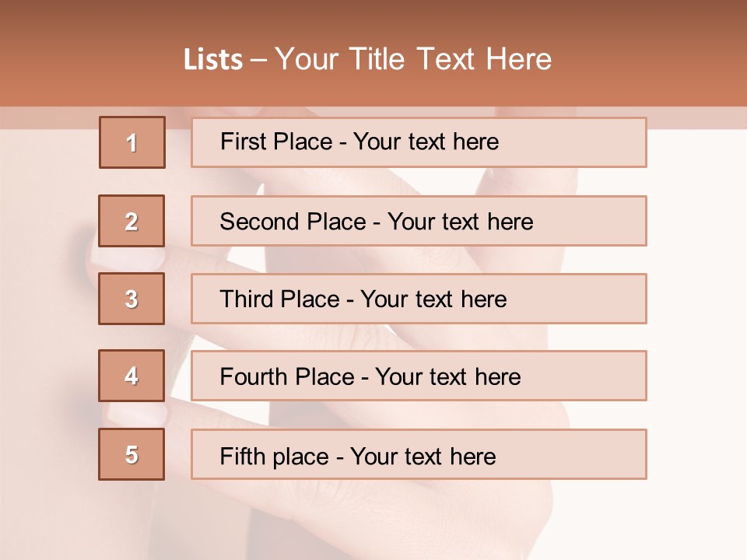Screen dimensions: 747x560
Task: Click 'Your text here' in First Place row
Action: (426, 142)
